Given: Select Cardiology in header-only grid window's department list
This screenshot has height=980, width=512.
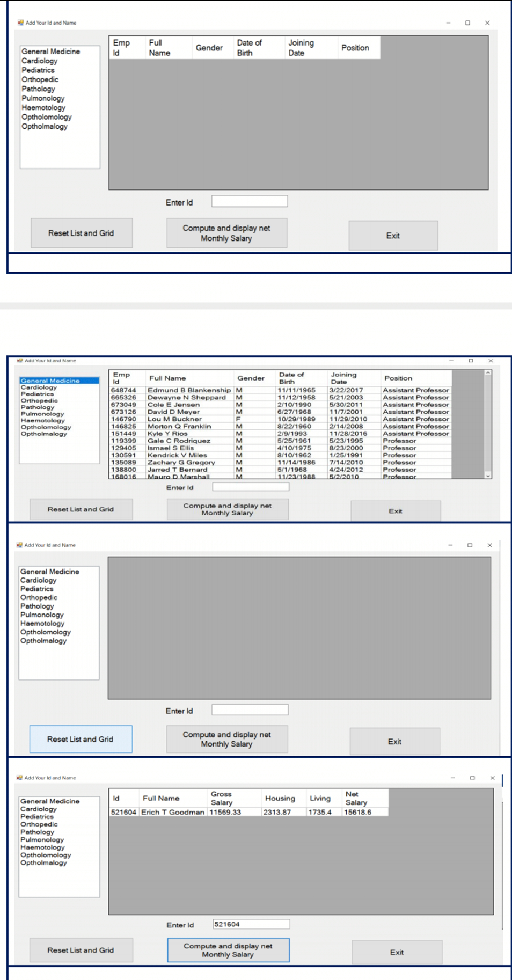Looking at the screenshot, I should [39, 61].
